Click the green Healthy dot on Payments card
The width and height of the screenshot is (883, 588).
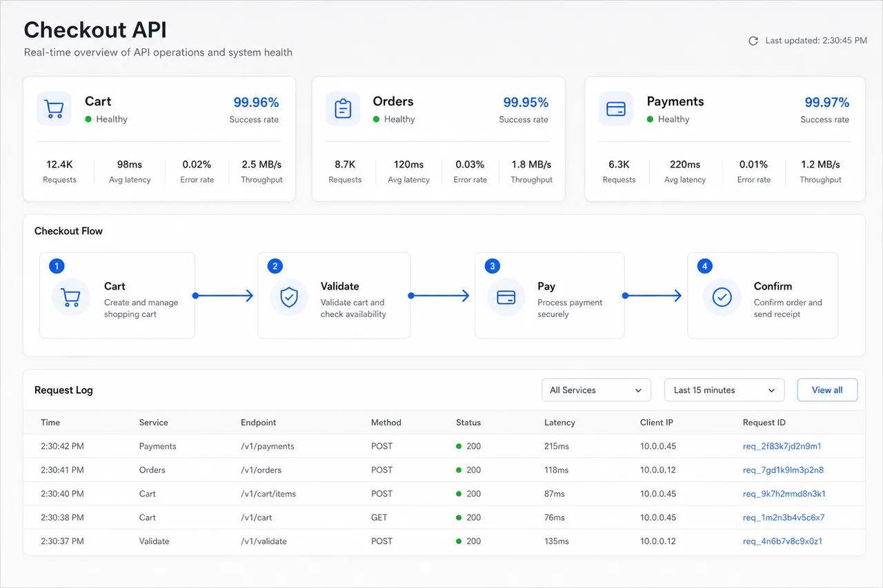(650, 119)
